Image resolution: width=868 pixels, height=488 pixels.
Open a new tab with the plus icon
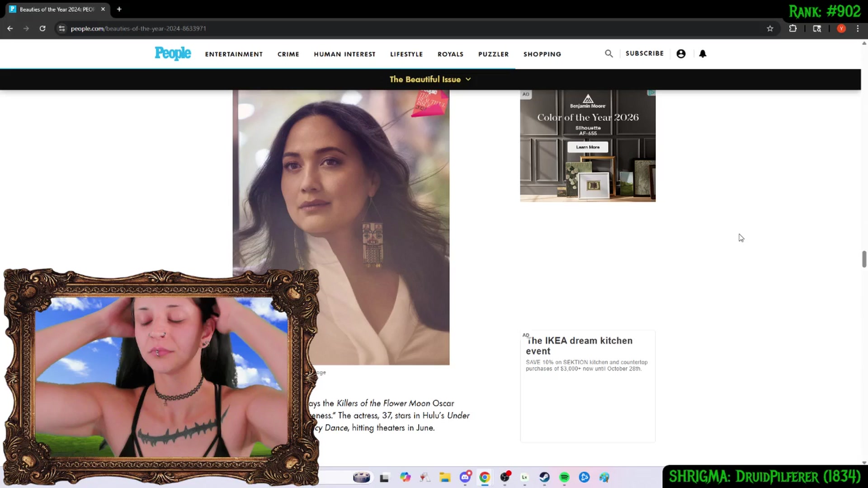[119, 9]
